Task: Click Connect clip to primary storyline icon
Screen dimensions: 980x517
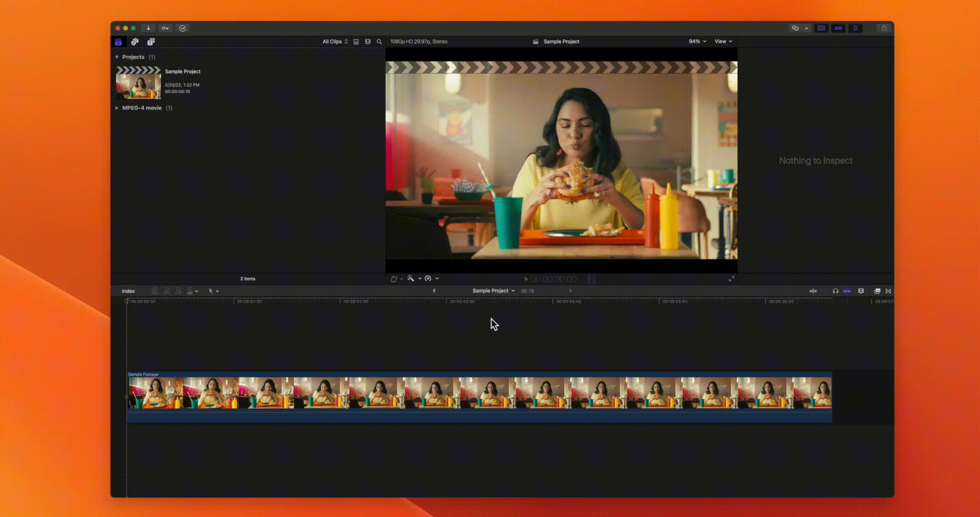Action: click(155, 291)
